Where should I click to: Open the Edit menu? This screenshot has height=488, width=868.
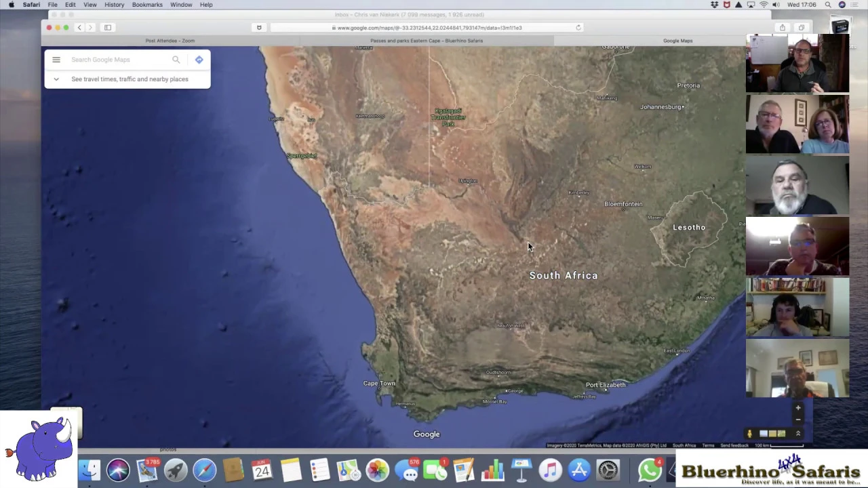coord(71,5)
